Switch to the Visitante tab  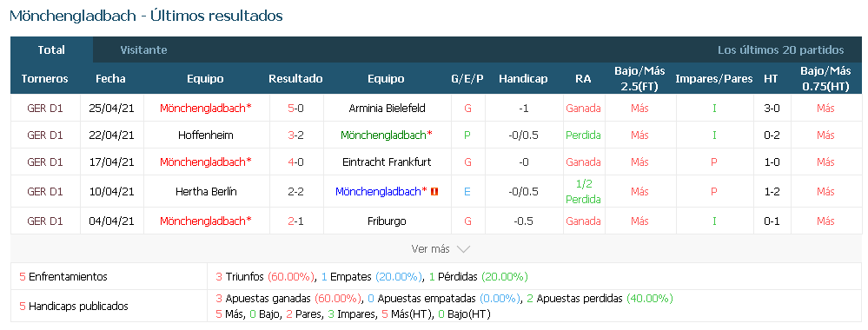[x=143, y=49]
